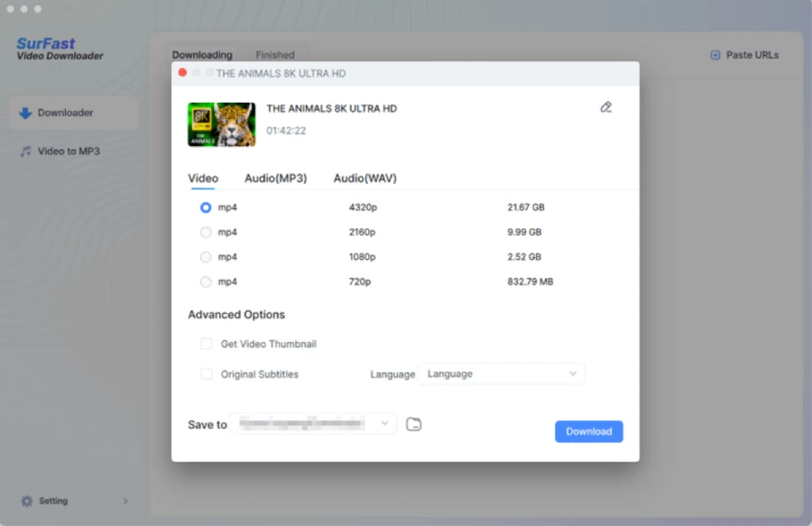Click the 21.67 GB file size
812x526 pixels.
(x=526, y=208)
